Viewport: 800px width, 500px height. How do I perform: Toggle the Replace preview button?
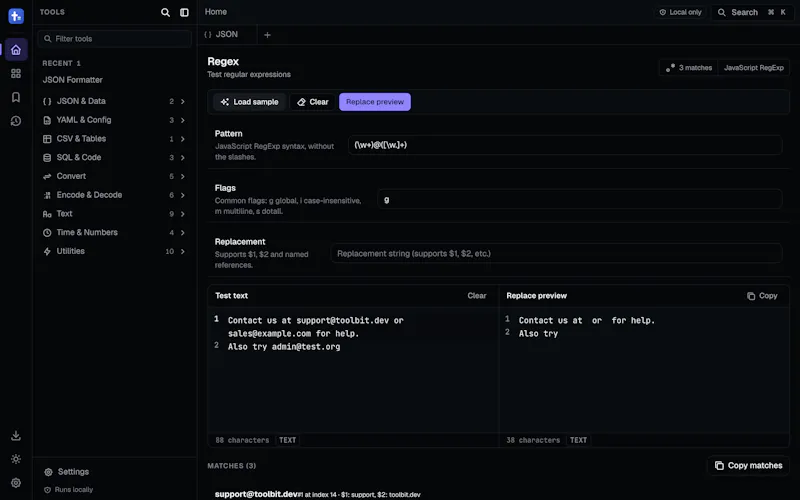tap(375, 102)
